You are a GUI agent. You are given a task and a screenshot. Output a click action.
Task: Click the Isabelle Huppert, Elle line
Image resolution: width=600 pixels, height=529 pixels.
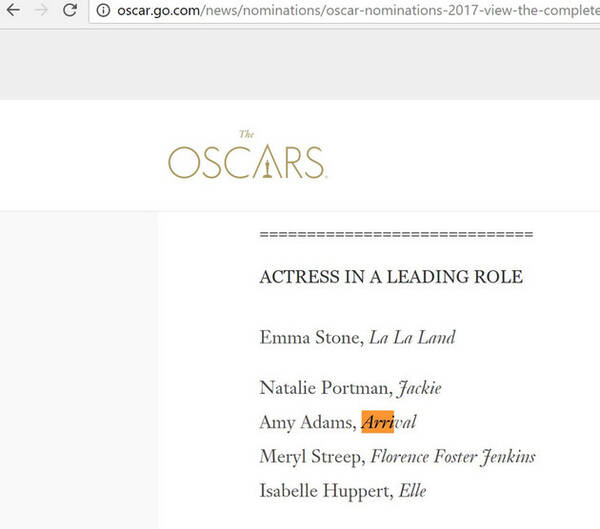[x=343, y=490]
